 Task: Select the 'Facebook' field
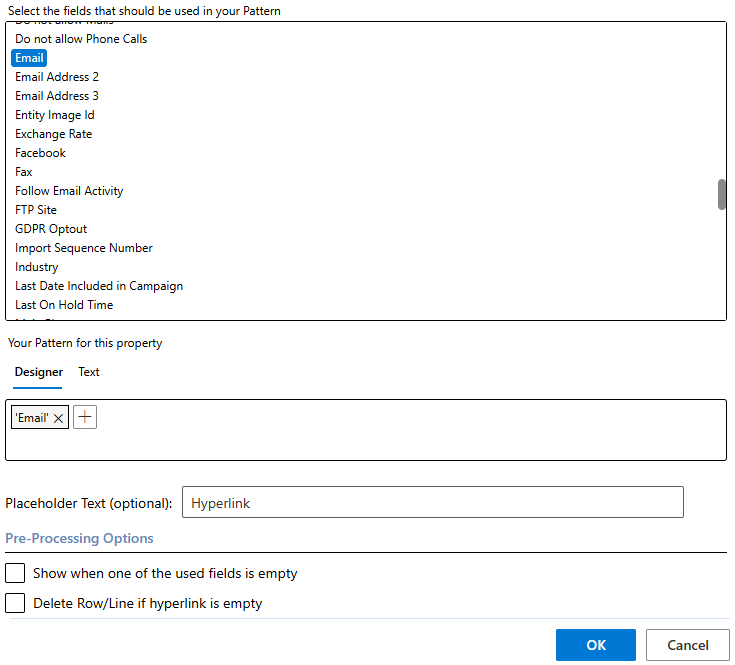(x=40, y=153)
